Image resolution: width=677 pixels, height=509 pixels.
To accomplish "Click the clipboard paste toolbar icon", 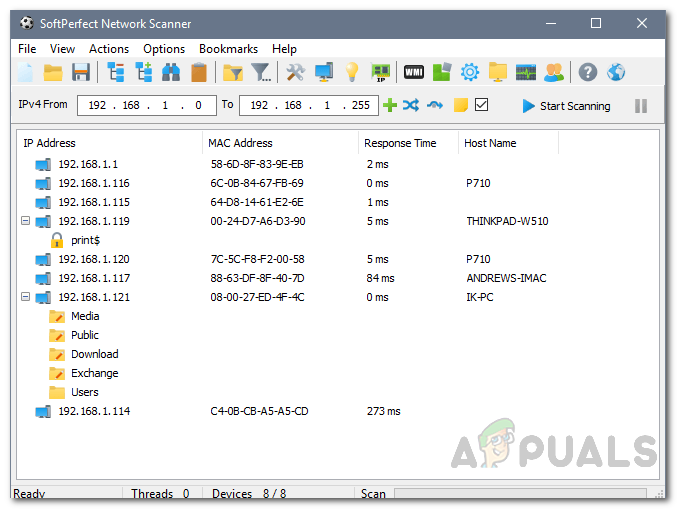I will (x=199, y=72).
